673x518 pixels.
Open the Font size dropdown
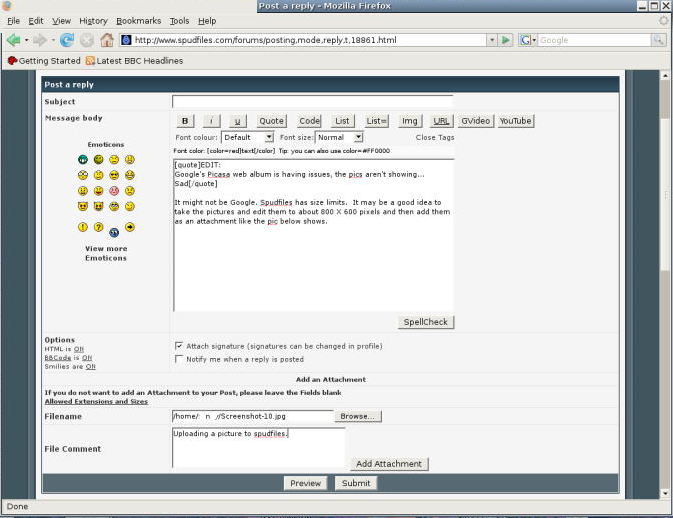click(339, 137)
